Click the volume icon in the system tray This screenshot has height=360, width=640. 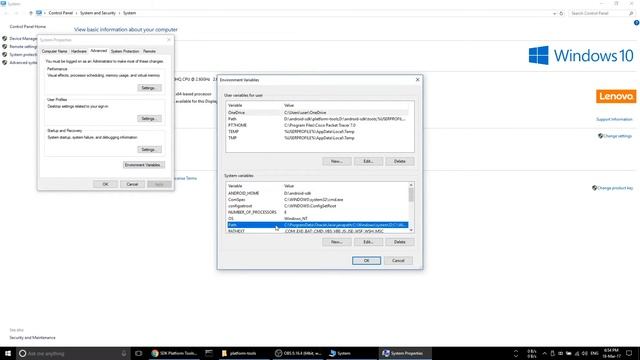585,353
